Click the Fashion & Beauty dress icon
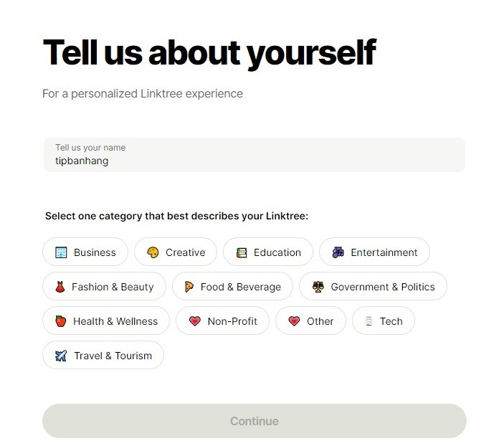 coord(60,287)
